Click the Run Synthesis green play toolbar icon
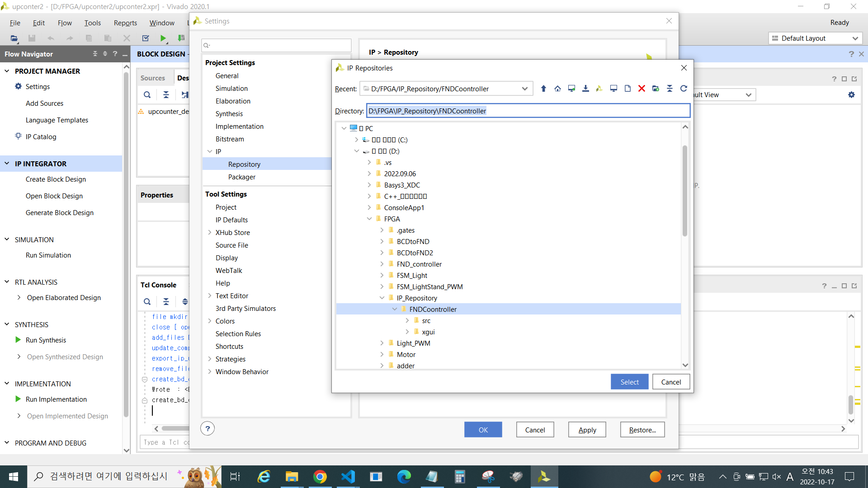Image resolution: width=868 pixels, height=488 pixels. tap(163, 38)
